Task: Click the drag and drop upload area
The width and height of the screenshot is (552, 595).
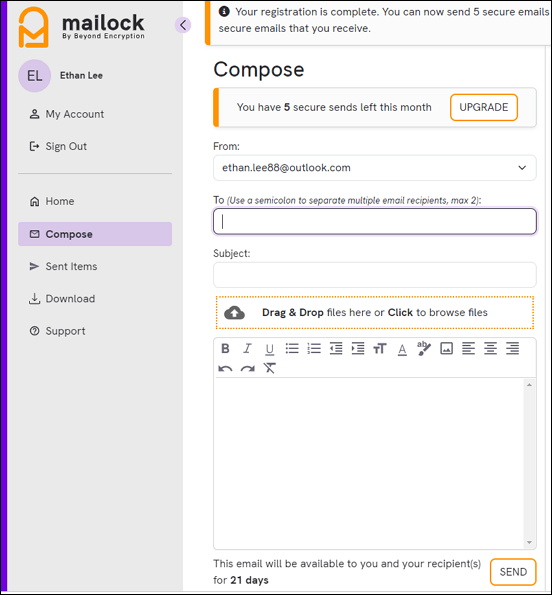Action: click(374, 313)
